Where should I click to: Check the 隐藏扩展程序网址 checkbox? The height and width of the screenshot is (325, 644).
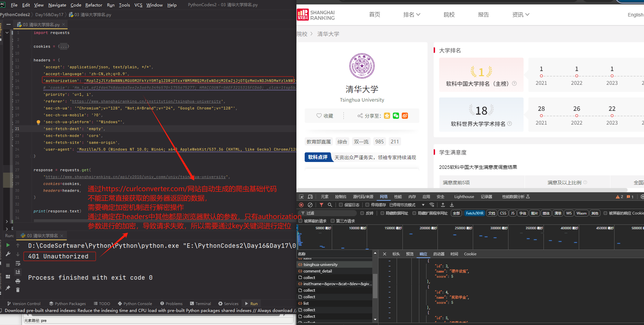point(414,213)
